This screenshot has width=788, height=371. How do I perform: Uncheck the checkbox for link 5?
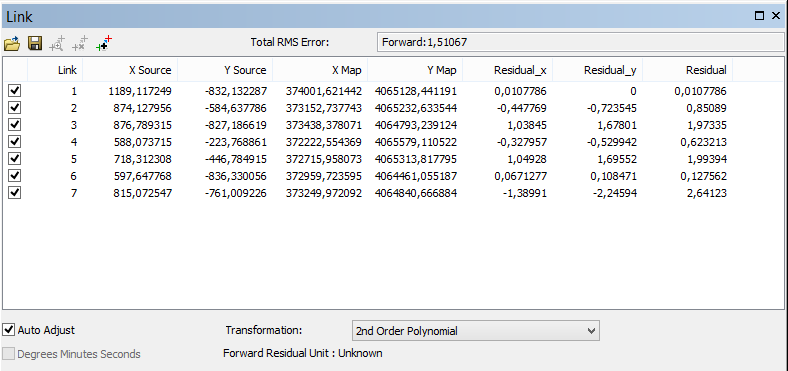point(15,159)
